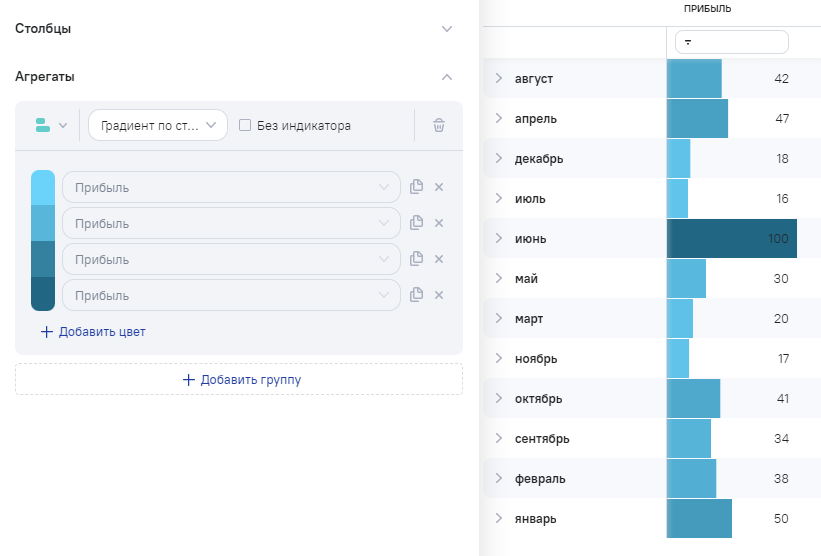The image size is (821, 556).
Task: Click the Добавить группу button
Action: pos(239,380)
